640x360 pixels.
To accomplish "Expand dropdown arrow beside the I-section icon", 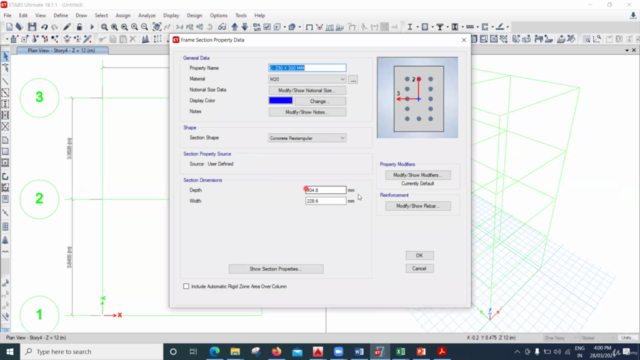I will click(417, 27).
